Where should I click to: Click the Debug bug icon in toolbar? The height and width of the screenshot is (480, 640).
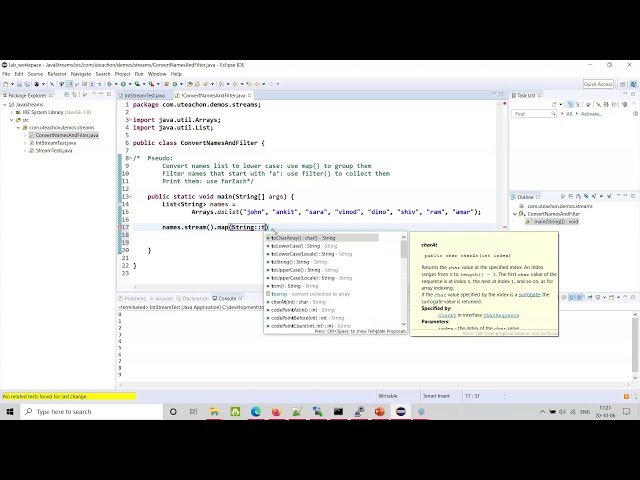tap(109, 84)
